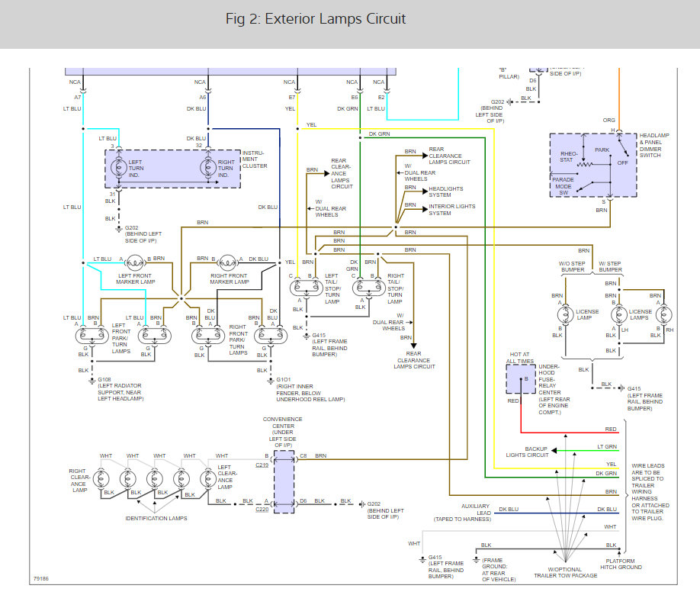Screen dimensions: 700x608
Task: Click the 'LEFT FRONT MARKER LAMP' label
Action: [135, 278]
